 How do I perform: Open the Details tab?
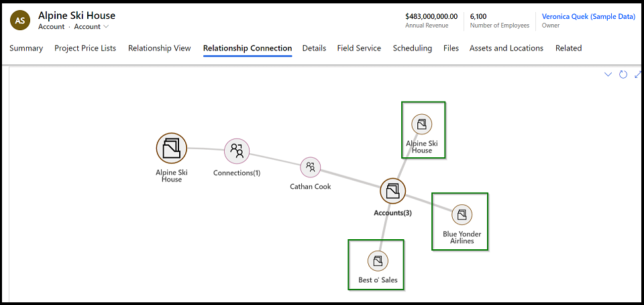click(x=314, y=48)
